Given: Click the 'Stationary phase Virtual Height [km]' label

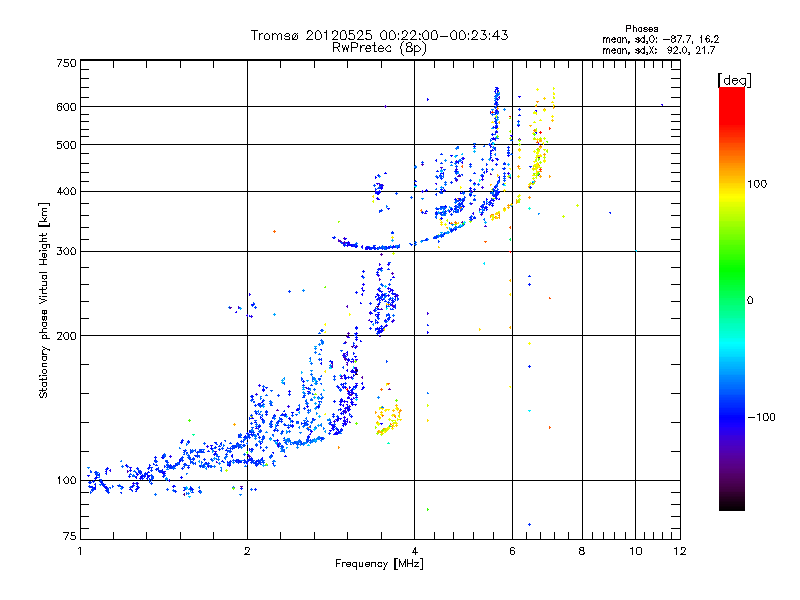Looking at the screenshot, I should tap(44, 300).
